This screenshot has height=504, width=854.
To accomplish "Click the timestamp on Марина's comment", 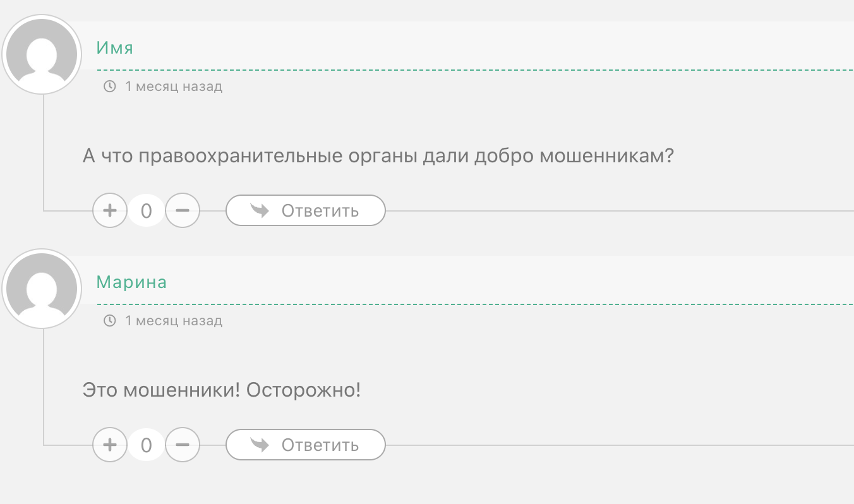I will tap(174, 321).
